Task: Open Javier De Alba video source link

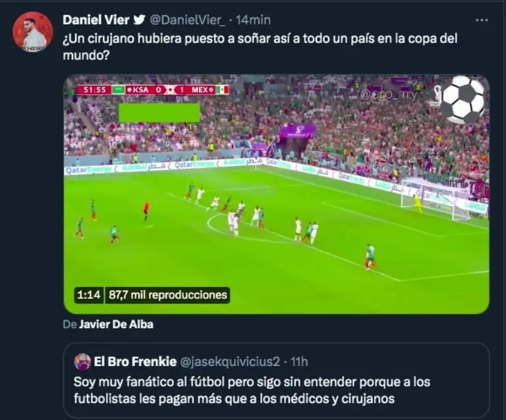Action: [116, 325]
